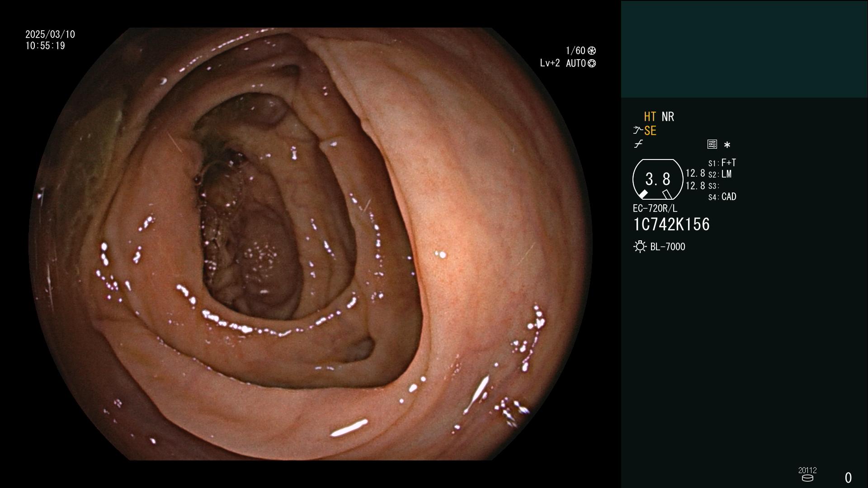Select the HT indicator label

click(x=650, y=117)
